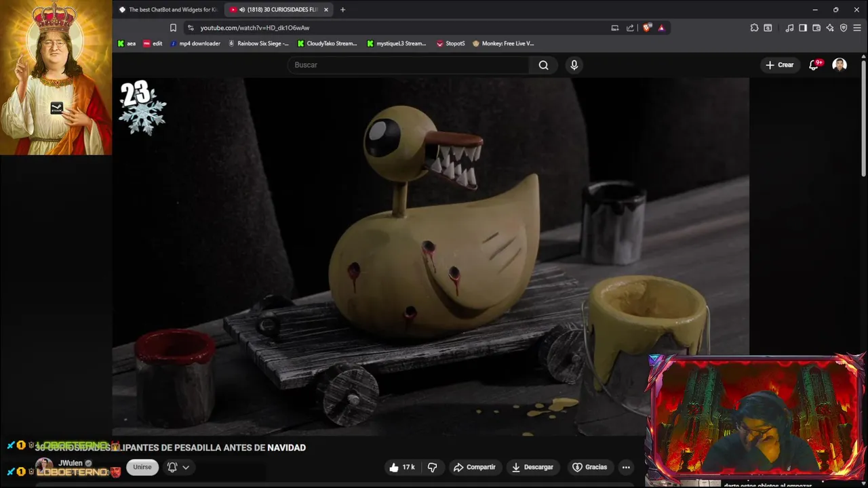Open the 'edit' bookmark

(x=153, y=43)
